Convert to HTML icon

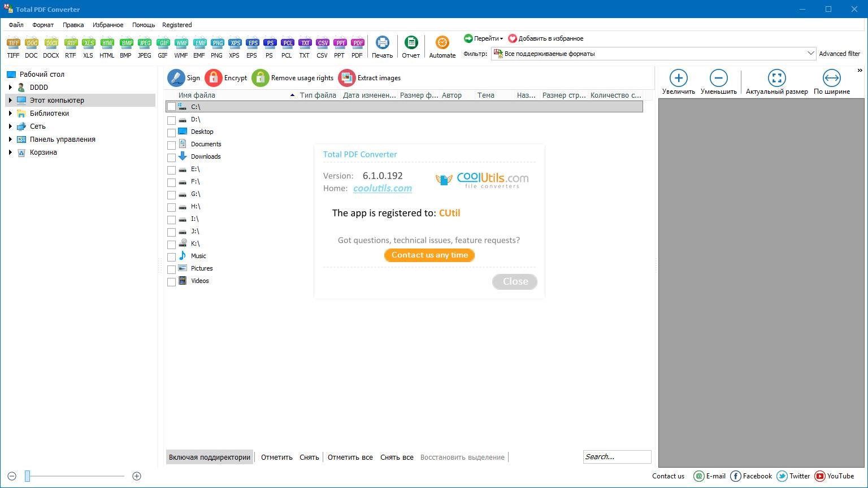point(107,47)
